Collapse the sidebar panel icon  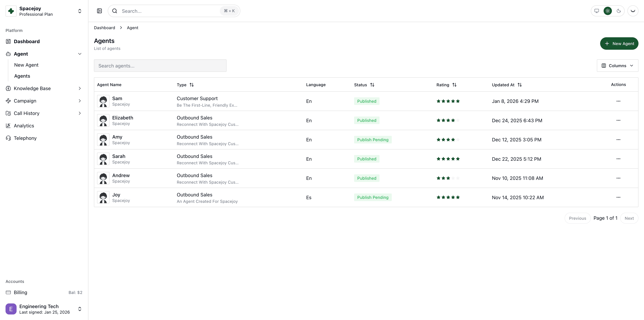click(x=99, y=11)
